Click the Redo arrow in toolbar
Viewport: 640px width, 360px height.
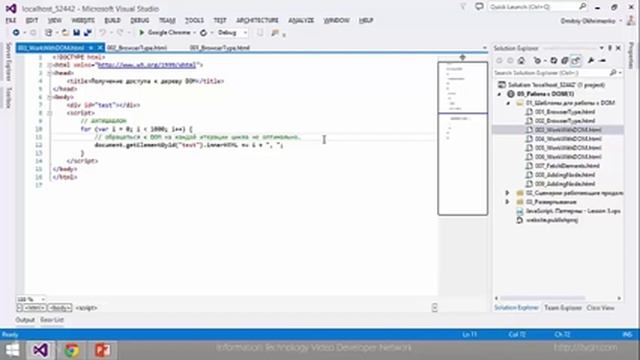click(120, 32)
